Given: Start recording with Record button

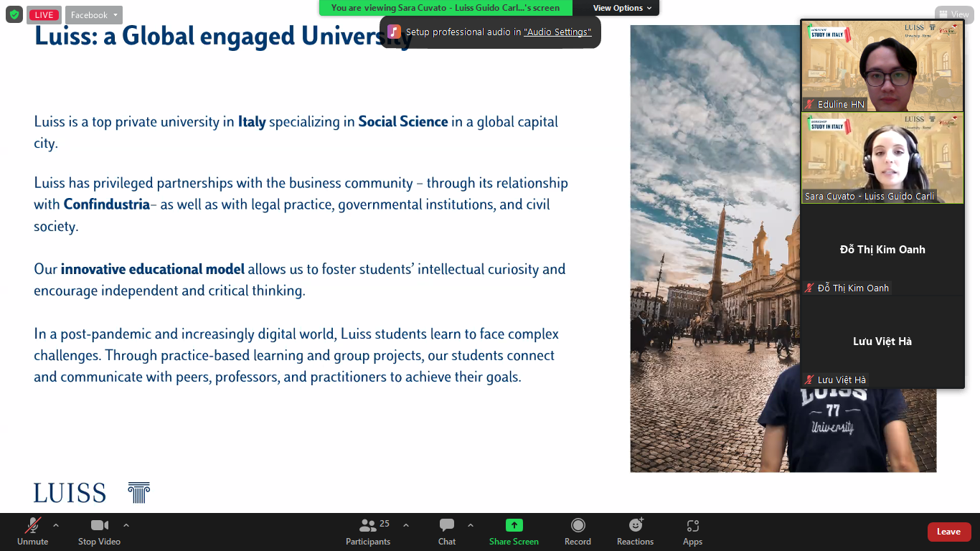Looking at the screenshot, I should tap(578, 532).
